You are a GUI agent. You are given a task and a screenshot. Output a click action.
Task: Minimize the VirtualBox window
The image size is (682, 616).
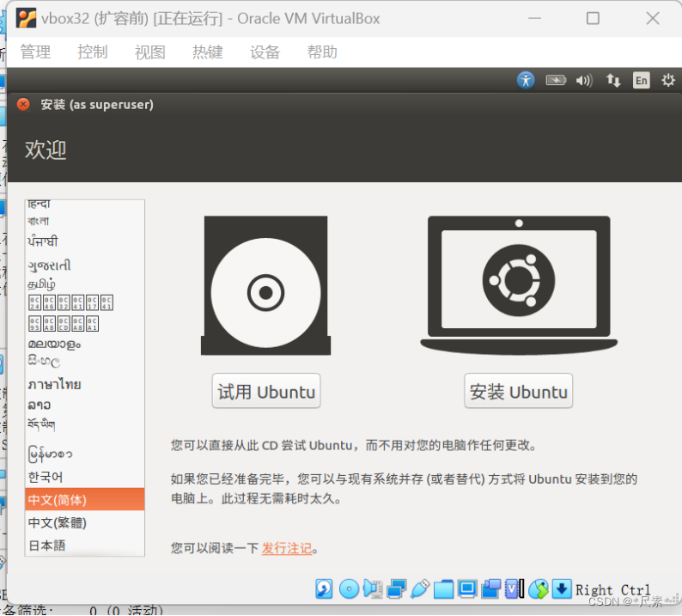pyautogui.click(x=534, y=18)
